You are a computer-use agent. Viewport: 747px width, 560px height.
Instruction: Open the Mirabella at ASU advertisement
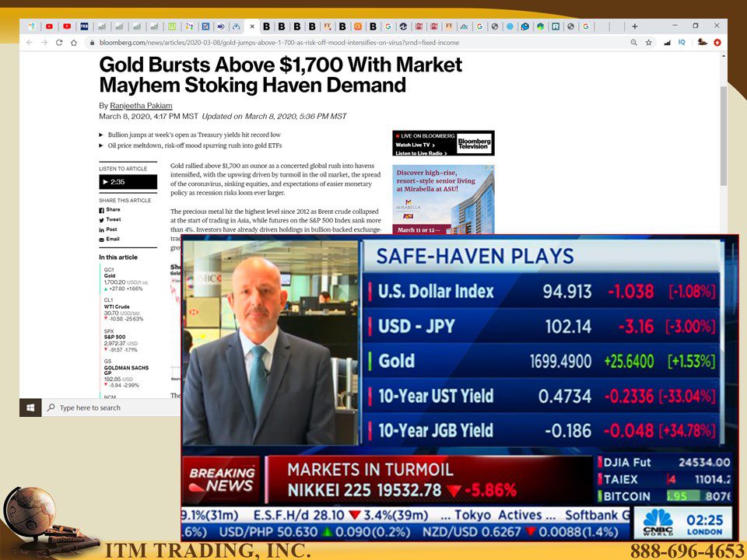444,200
